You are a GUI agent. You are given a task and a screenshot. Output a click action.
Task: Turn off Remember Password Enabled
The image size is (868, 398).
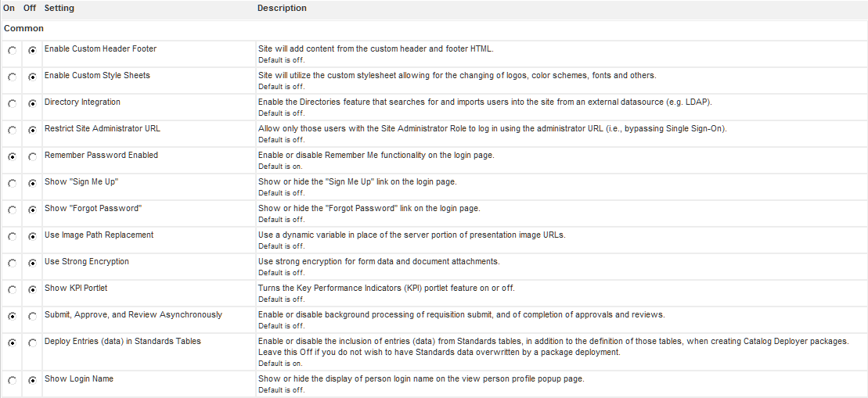[x=32, y=157]
